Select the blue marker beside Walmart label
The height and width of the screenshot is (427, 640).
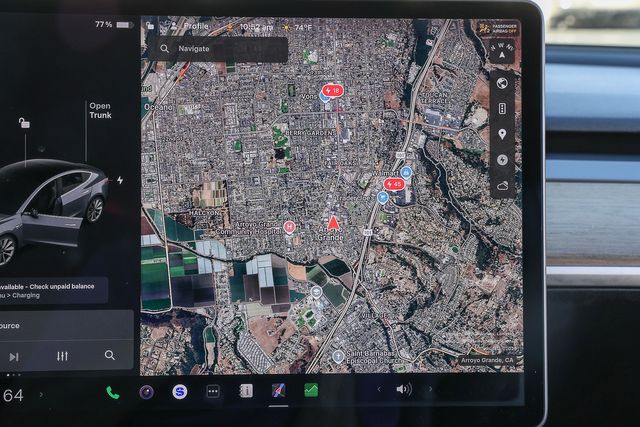[406, 172]
